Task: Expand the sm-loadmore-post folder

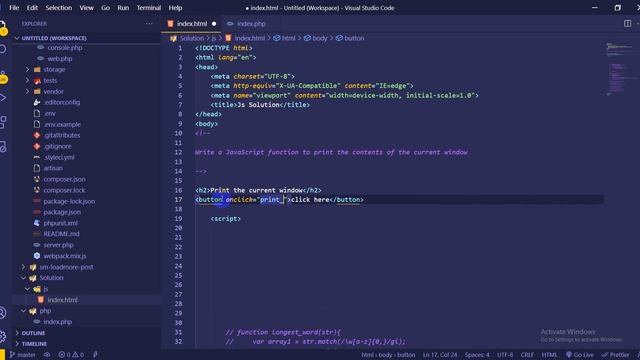Action: tap(67, 267)
